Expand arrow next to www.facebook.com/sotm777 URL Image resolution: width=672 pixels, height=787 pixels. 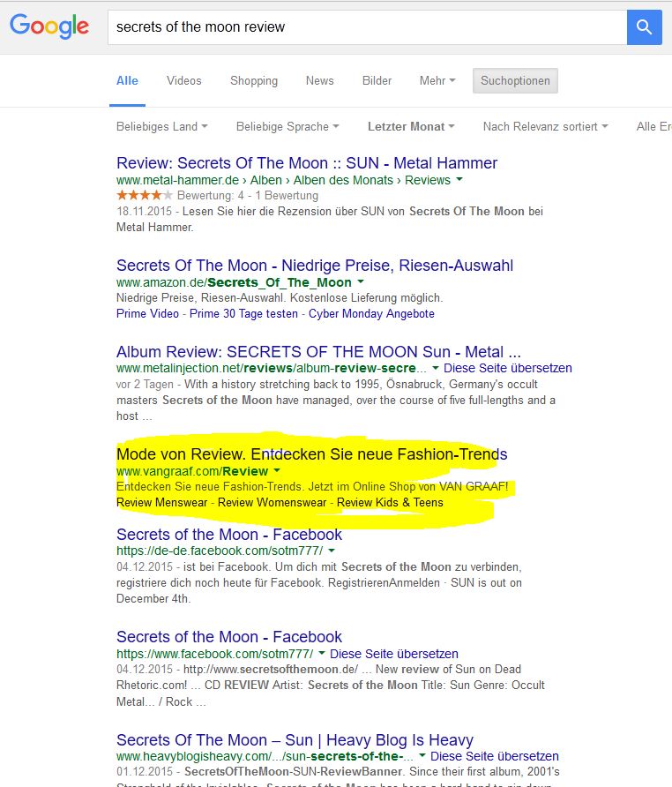[321, 654]
